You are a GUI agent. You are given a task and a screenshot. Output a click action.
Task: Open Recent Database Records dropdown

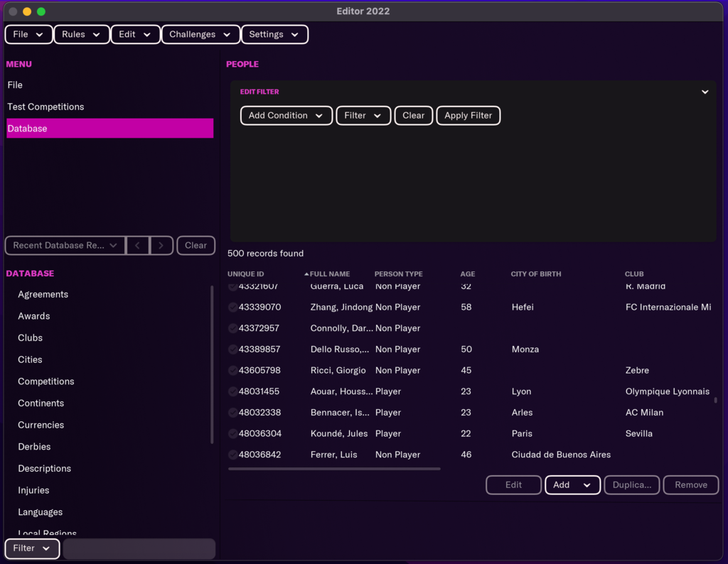(x=65, y=245)
